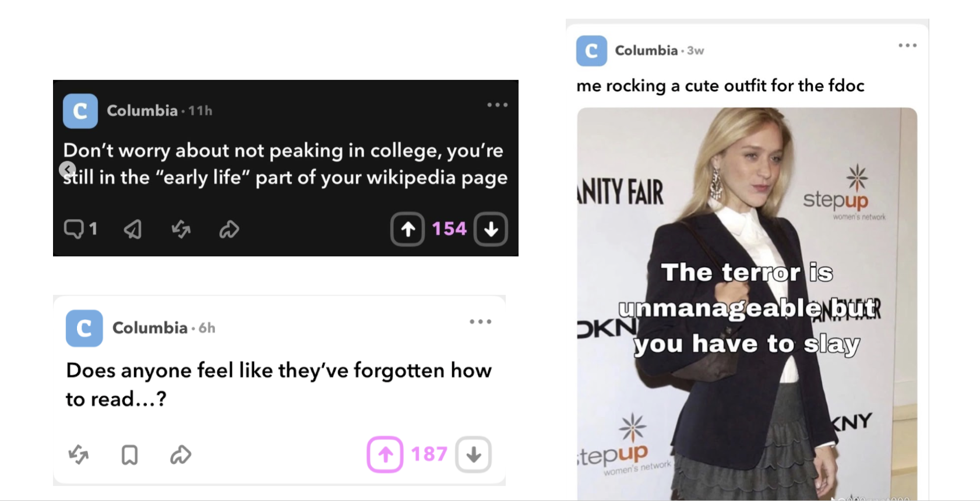Viewport: 980px width, 501px height.
Task: Go back using the left chevron overlay
Action: [x=68, y=170]
